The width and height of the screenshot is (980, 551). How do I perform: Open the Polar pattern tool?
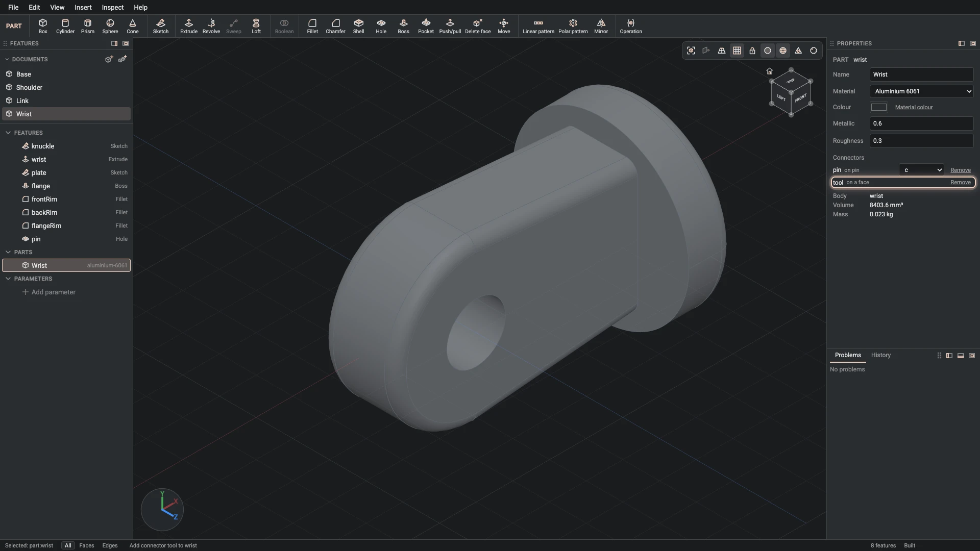pos(573,26)
